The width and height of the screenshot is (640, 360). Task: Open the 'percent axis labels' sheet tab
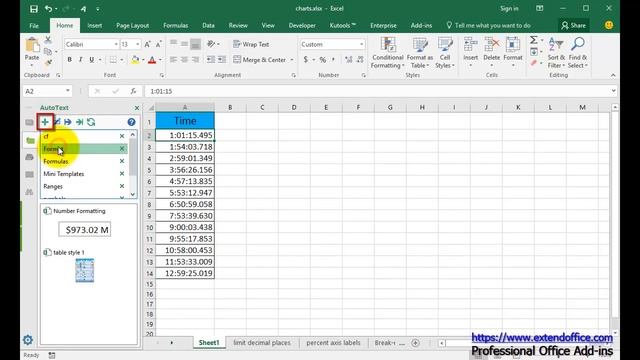(x=333, y=343)
